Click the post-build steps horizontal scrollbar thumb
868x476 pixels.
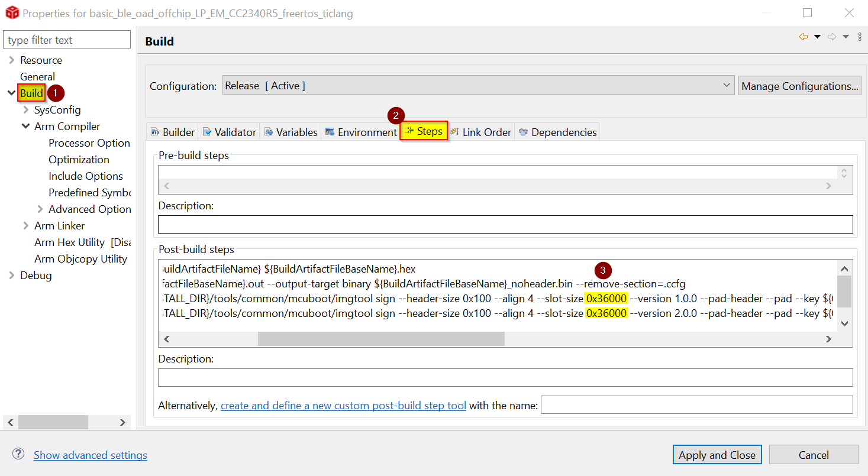381,339
